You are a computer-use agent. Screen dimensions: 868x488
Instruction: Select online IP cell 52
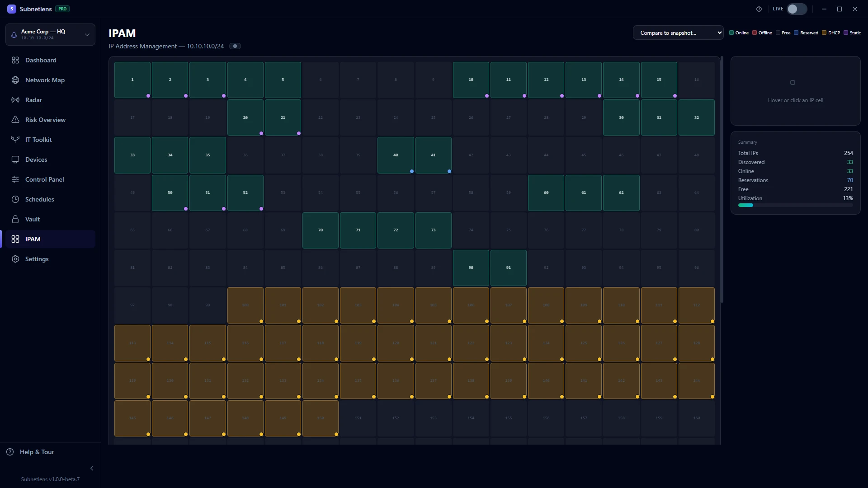click(x=245, y=193)
